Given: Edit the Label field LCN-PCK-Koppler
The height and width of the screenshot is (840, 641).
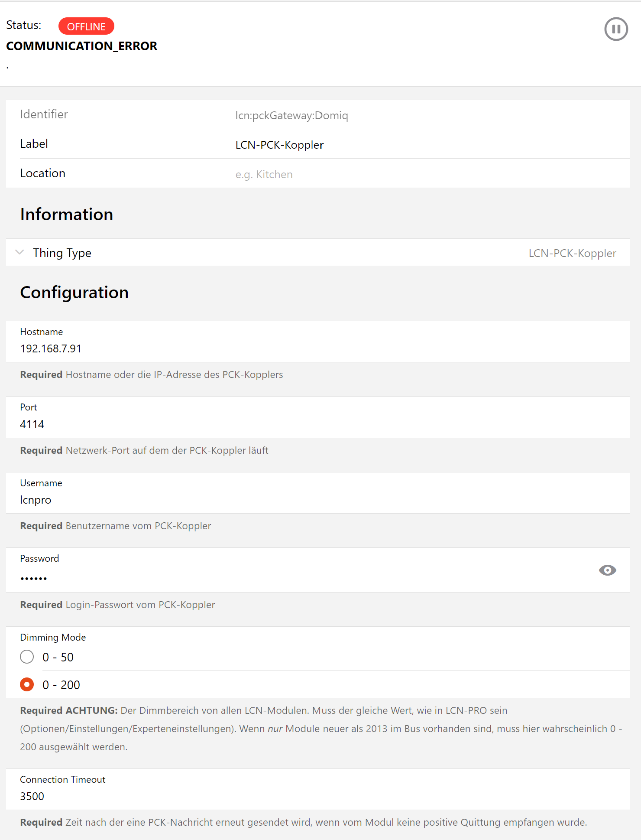Looking at the screenshot, I should 279,145.
